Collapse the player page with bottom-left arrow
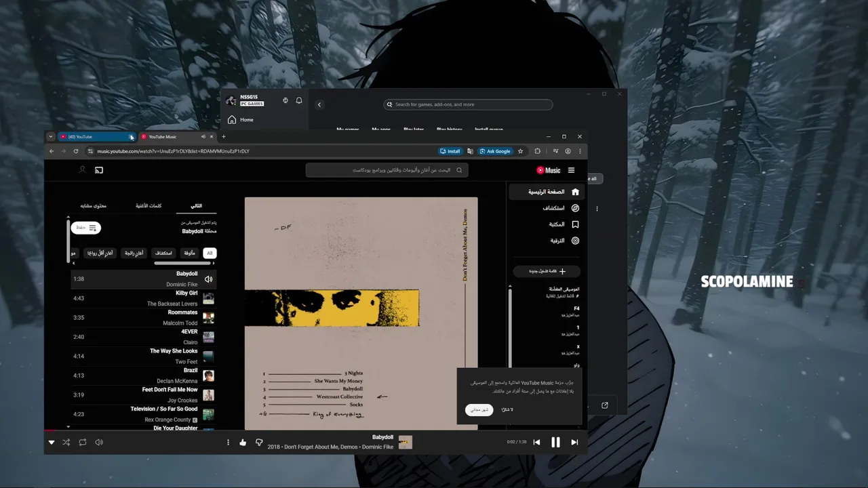The height and width of the screenshot is (488, 868). pyautogui.click(x=51, y=442)
